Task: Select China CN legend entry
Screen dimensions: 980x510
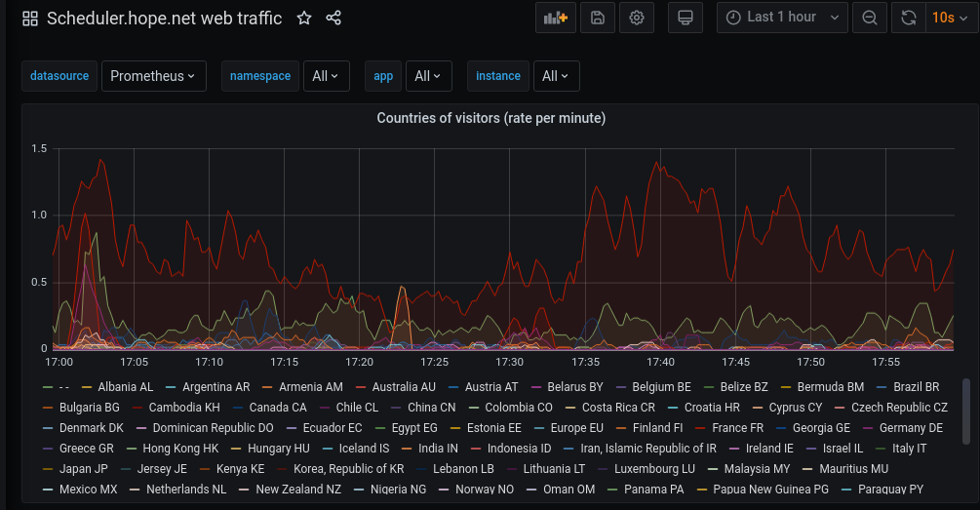Action: click(431, 409)
